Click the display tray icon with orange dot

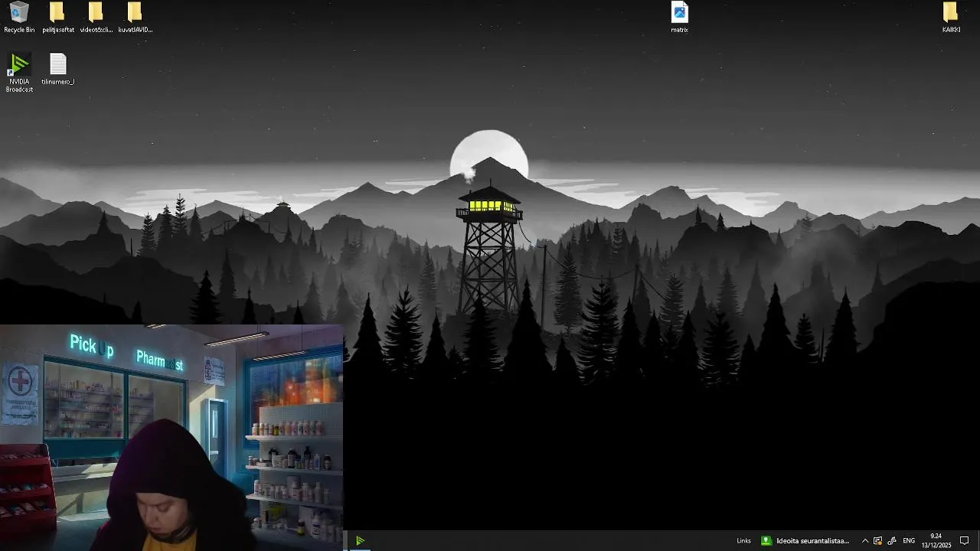click(x=878, y=541)
